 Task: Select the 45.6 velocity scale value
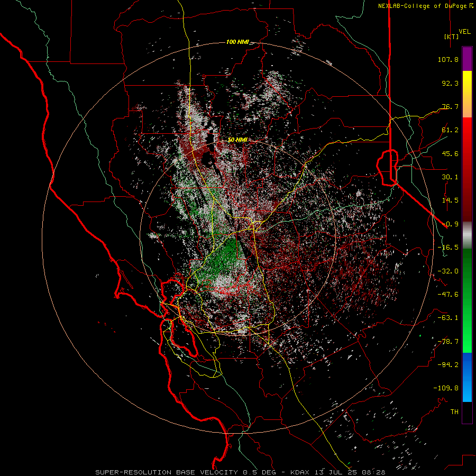pos(450,153)
